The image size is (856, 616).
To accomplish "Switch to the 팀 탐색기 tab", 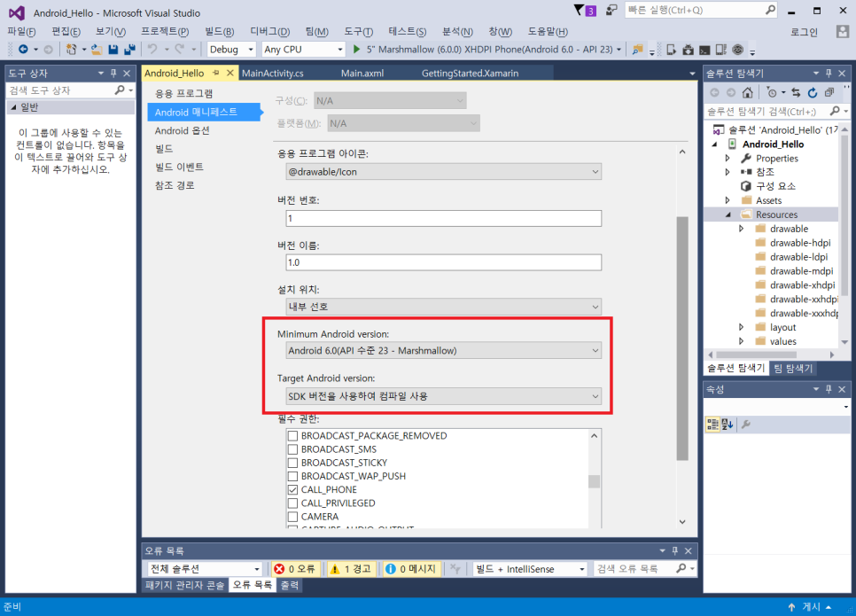I will [793, 369].
